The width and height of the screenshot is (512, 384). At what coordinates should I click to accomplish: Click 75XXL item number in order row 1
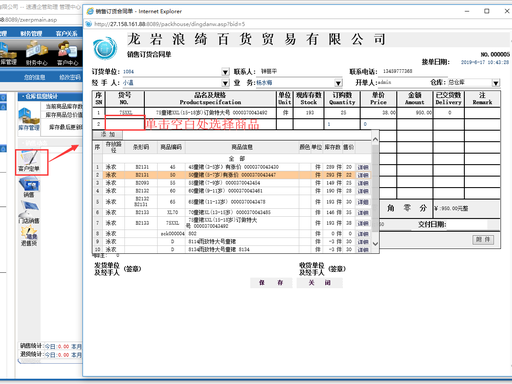pos(125,113)
